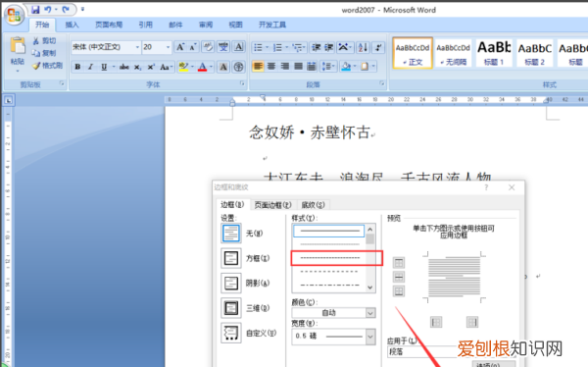The width and height of the screenshot is (588, 367).
Task: Clear formatting icon in font group
Action: [208, 47]
